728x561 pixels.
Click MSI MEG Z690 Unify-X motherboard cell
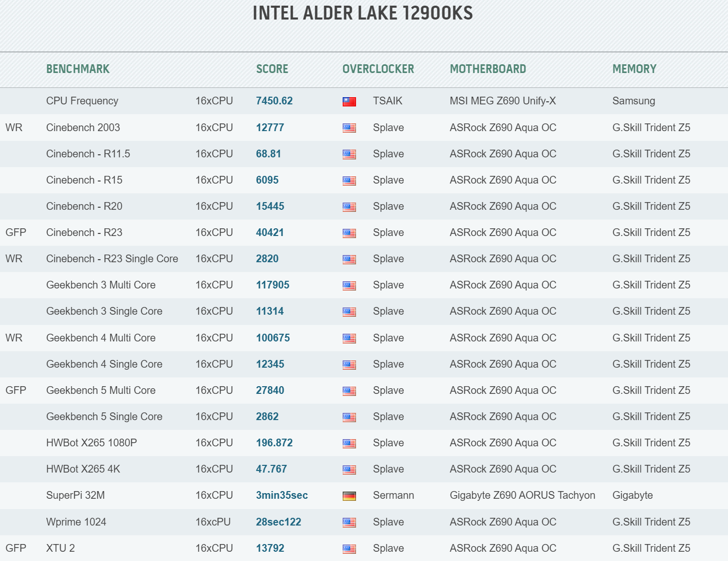(503, 101)
